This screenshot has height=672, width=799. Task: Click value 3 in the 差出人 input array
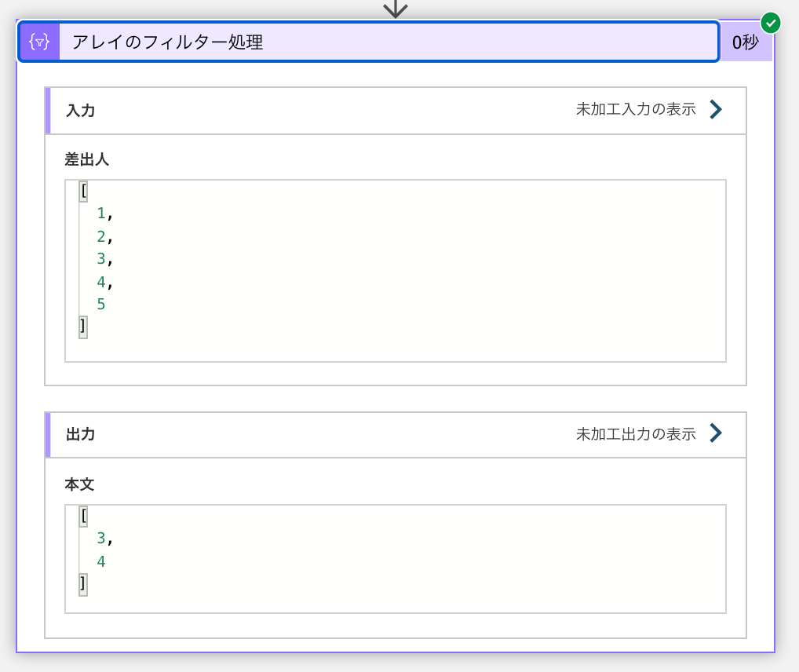[x=101, y=258]
